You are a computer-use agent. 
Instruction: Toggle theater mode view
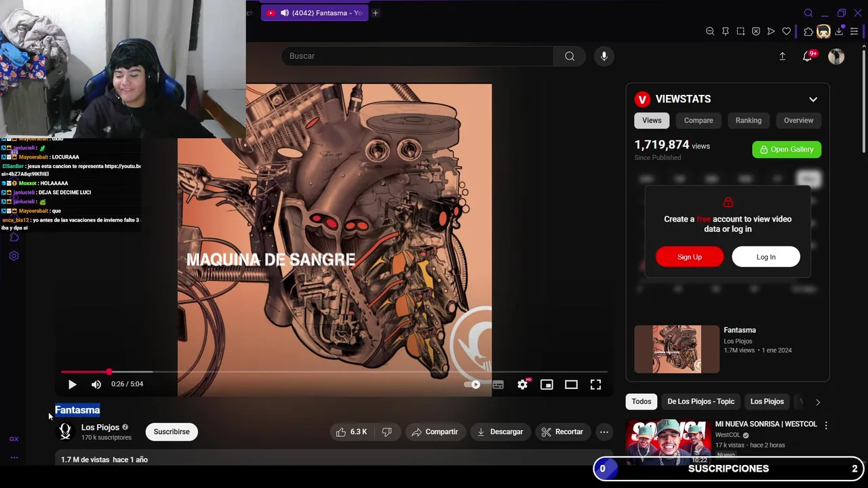571,384
